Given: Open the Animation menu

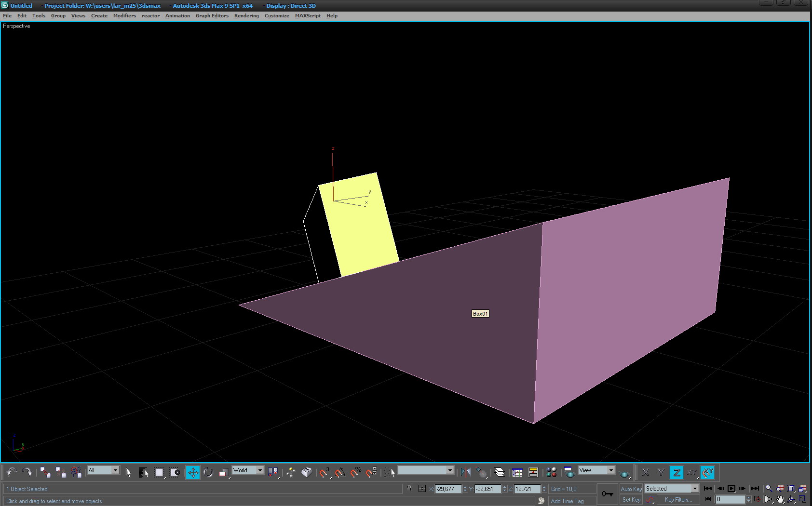Looking at the screenshot, I should (177, 16).
